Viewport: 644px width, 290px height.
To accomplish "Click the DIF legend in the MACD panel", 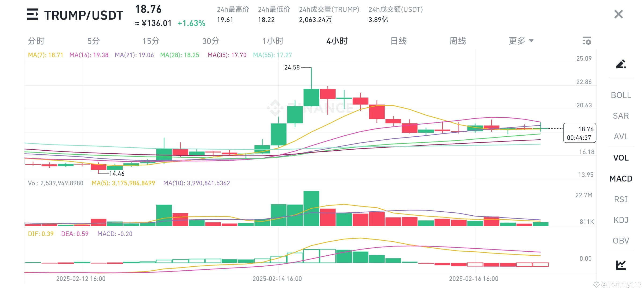I will pyautogui.click(x=41, y=234).
